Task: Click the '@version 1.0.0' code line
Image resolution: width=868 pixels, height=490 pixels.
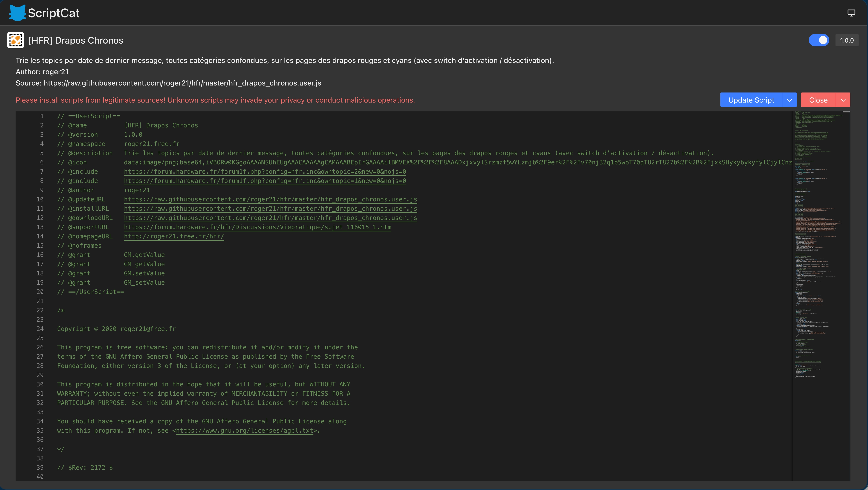Action: tap(100, 134)
